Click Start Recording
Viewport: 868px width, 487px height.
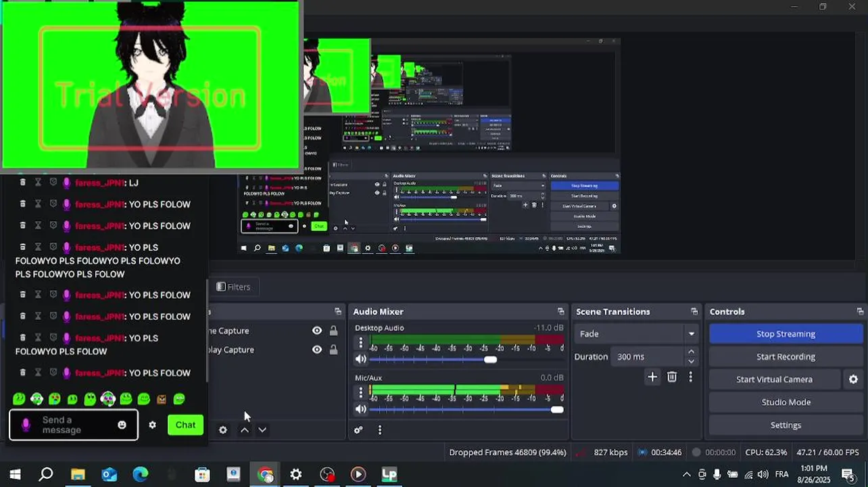click(786, 356)
